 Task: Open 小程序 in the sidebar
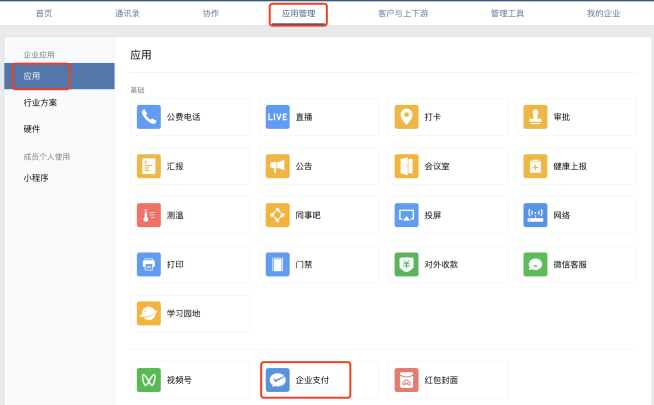click(36, 178)
